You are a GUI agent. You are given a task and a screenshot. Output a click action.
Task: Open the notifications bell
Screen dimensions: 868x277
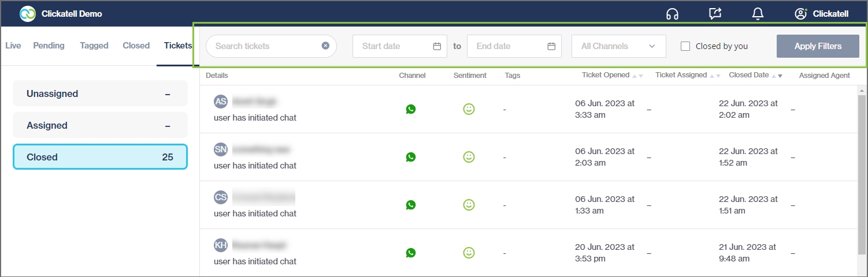(758, 14)
